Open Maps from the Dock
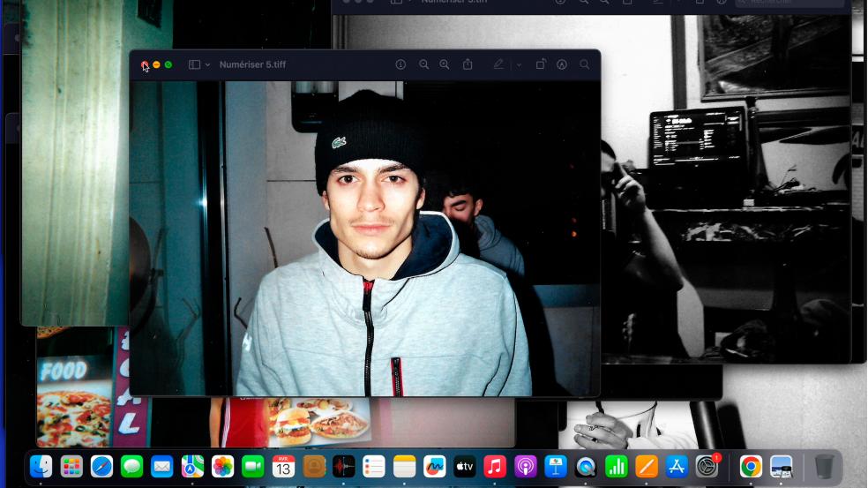Viewport: 868px width, 488px height. tap(192, 467)
